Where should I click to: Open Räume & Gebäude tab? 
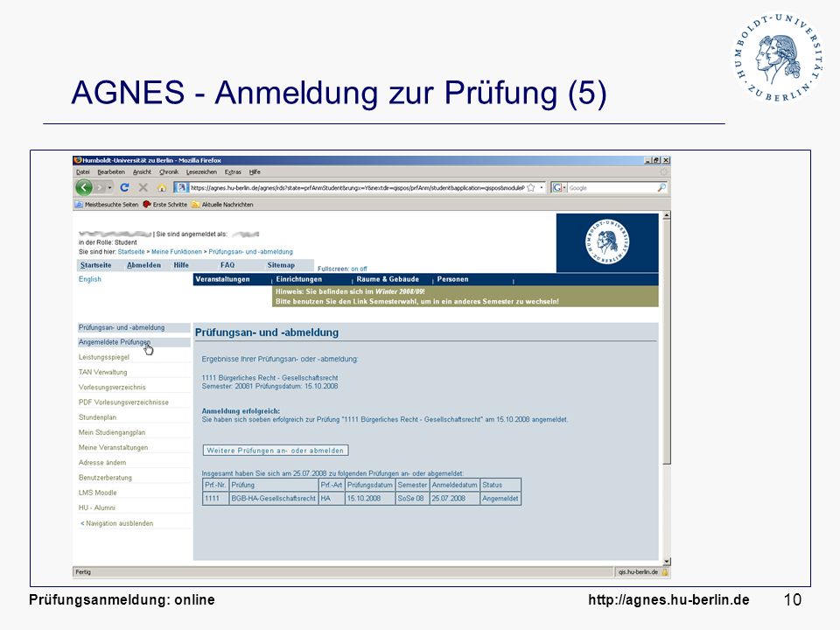[388, 279]
